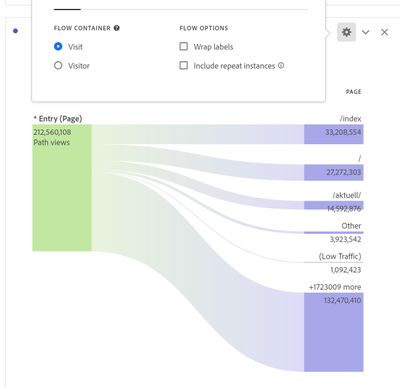This screenshot has width=400, height=387.
Task: Click the PAGE column header
Action: pyautogui.click(x=354, y=92)
